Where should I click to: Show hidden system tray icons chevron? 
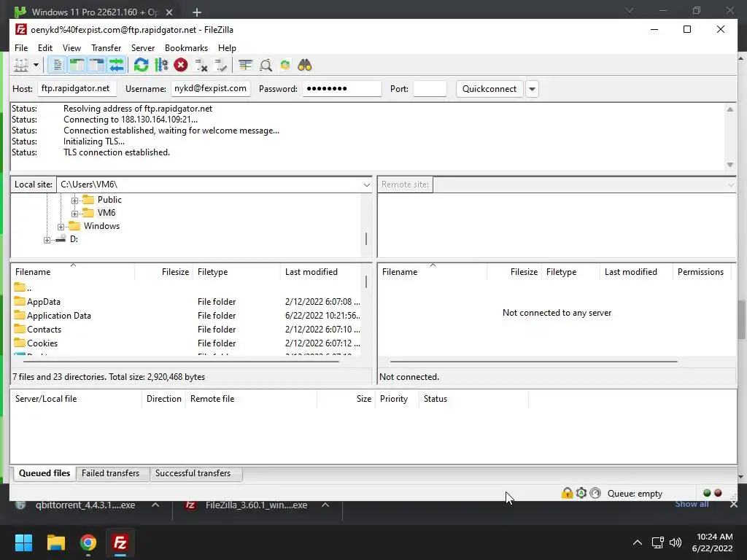(x=638, y=542)
